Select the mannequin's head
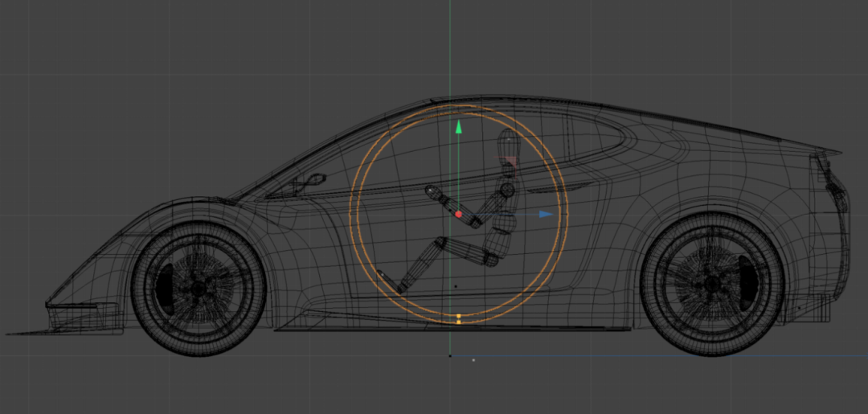Viewport: 868px width, 414px height. [x=508, y=146]
